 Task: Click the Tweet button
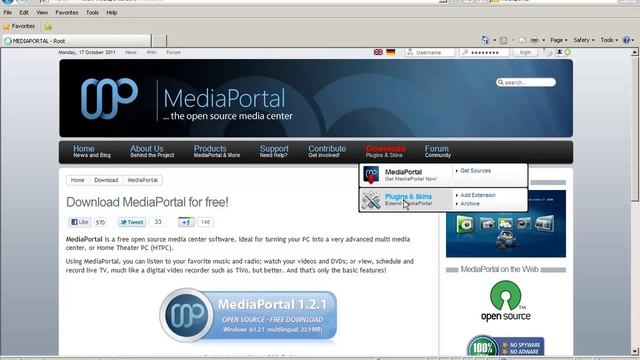click(x=132, y=222)
